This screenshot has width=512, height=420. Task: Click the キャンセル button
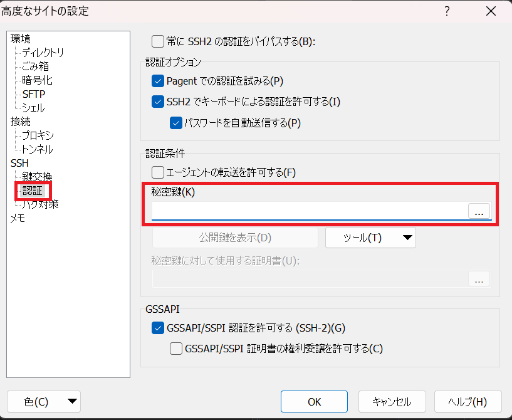[392, 401]
